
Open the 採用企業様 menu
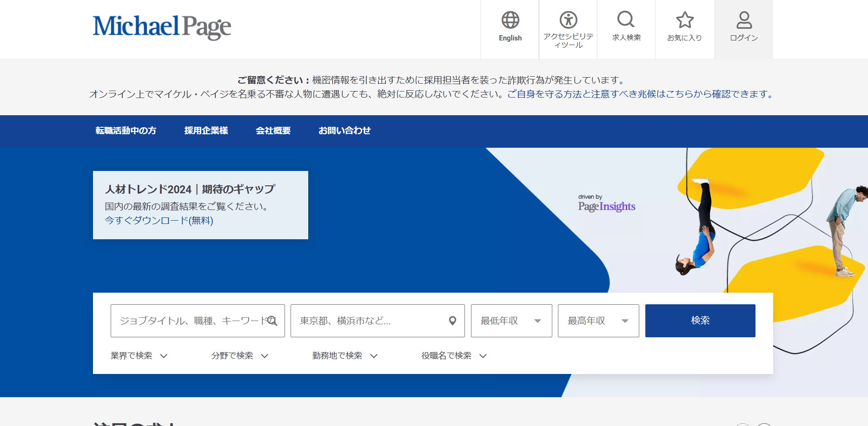pos(206,131)
